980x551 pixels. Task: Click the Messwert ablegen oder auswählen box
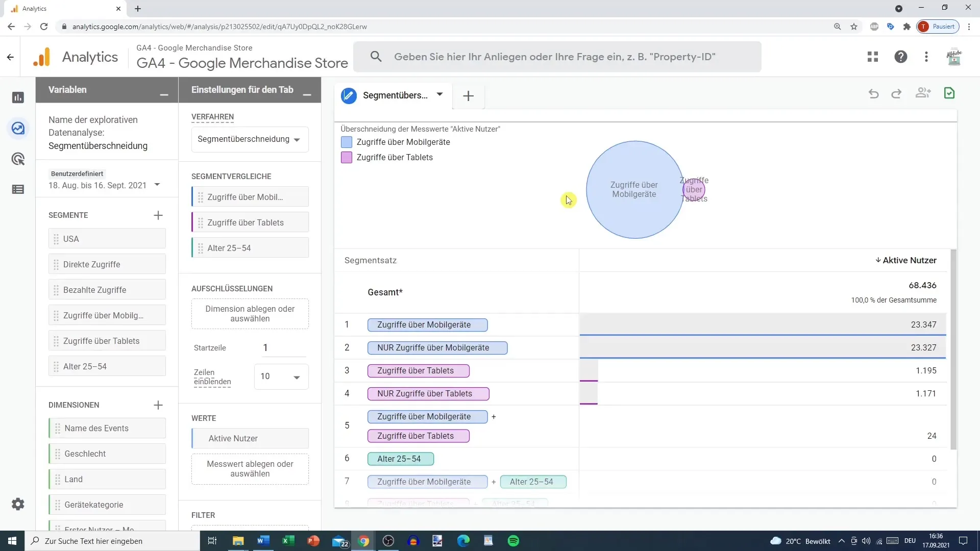[x=250, y=469]
